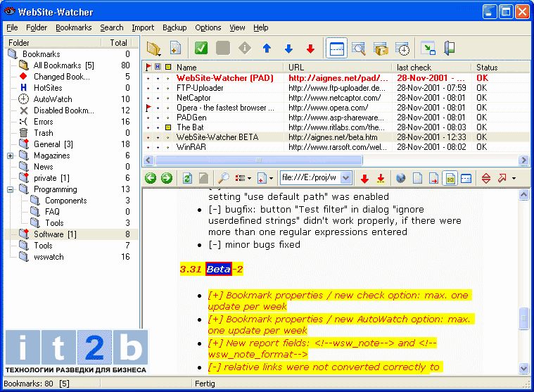This screenshot has width=534, height=392.
Task: Click the open door exit icon
Action: (x=450, y=49)
